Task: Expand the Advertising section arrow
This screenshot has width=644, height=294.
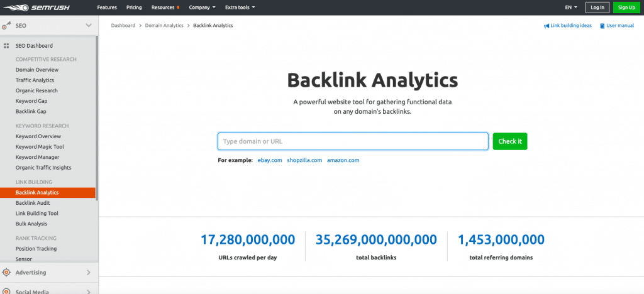Action: 88,272
